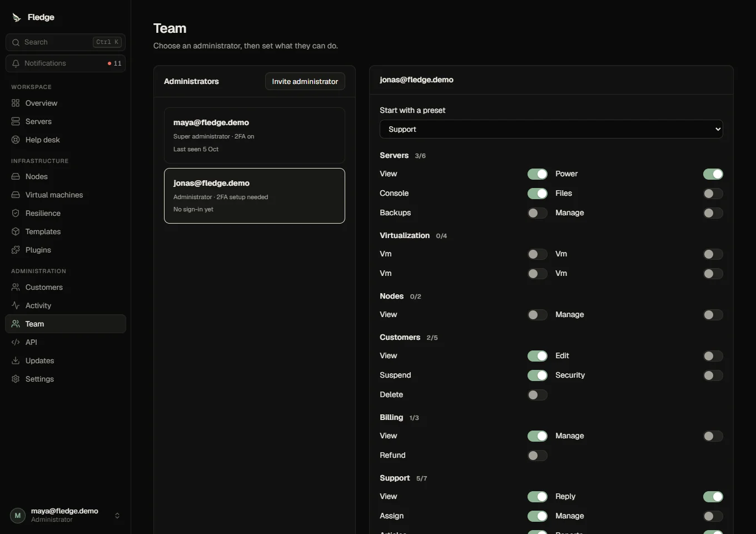Turn off the Support Reply toggle
Screen dimensions: 756x534
pyautogui.click(x=713, y=497)
